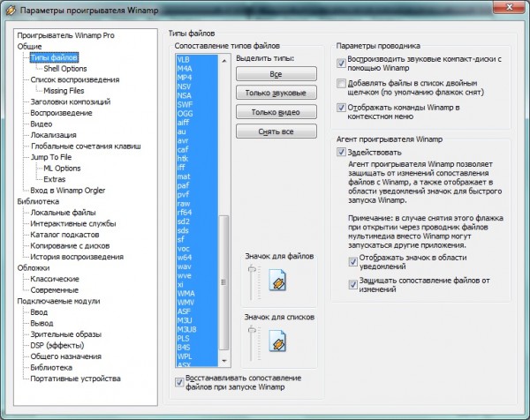Click the 'Только видео' button
Screen dimensions: 530x420
pos(276,112)
